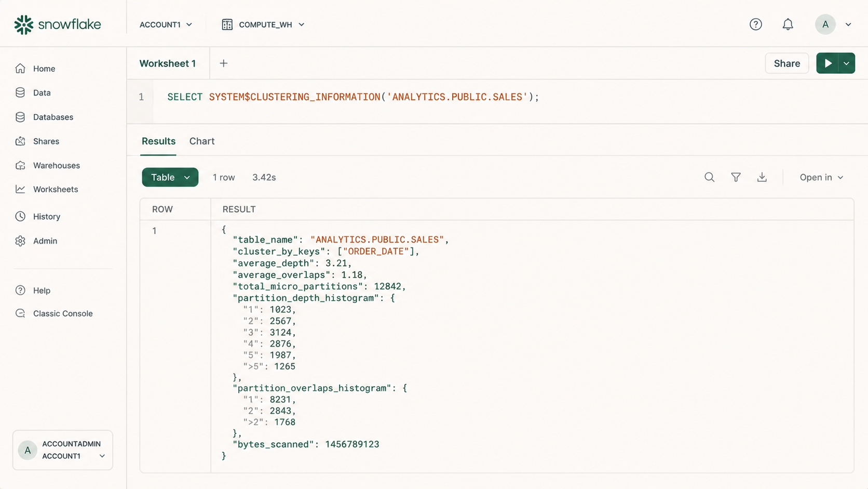Expand the user profile menu chevron
The height and width of the screenshot is (489, 868).
[848, 24]
